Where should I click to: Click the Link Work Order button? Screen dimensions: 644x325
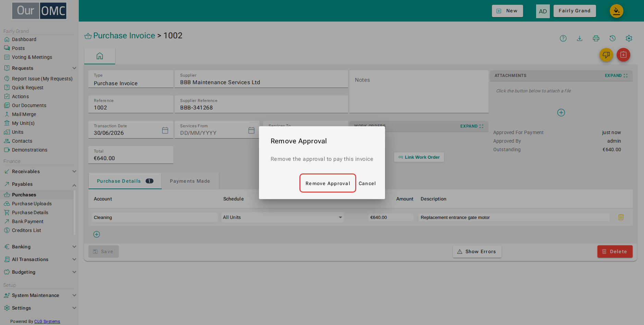[x=419, y=157]
